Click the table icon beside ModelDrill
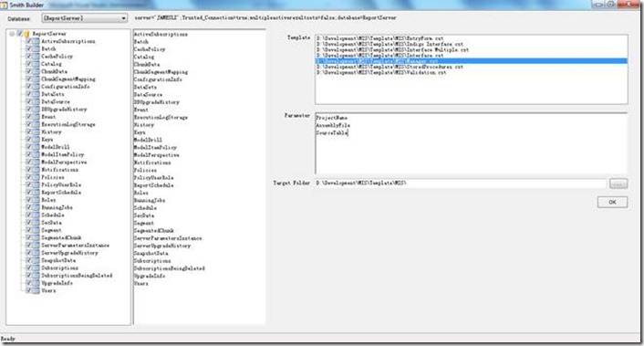The width and height of the screenshot is (644, 346). 36,147
